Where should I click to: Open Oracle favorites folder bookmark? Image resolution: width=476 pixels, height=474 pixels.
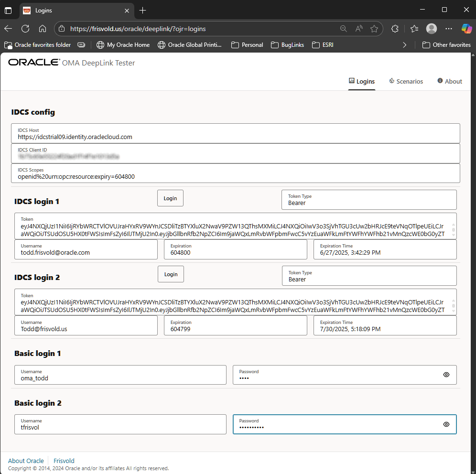coord(38,45)
